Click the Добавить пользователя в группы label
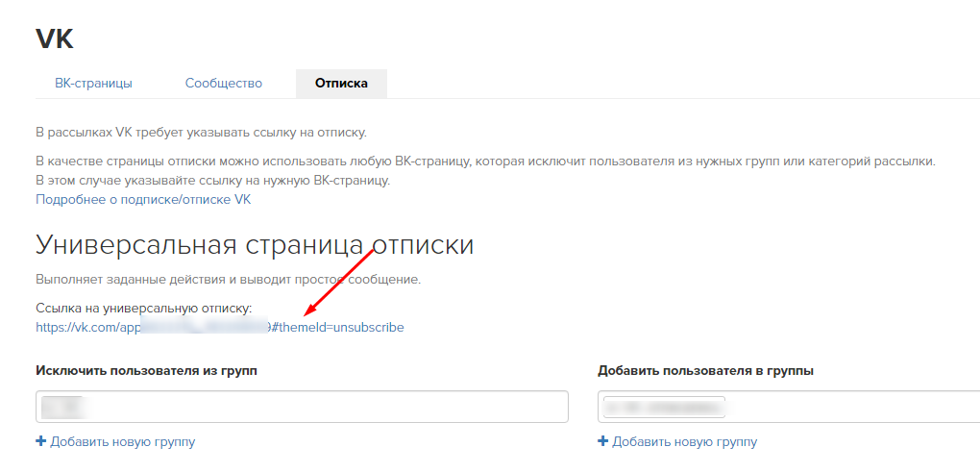980x472 pixels. tap(705, 371)
